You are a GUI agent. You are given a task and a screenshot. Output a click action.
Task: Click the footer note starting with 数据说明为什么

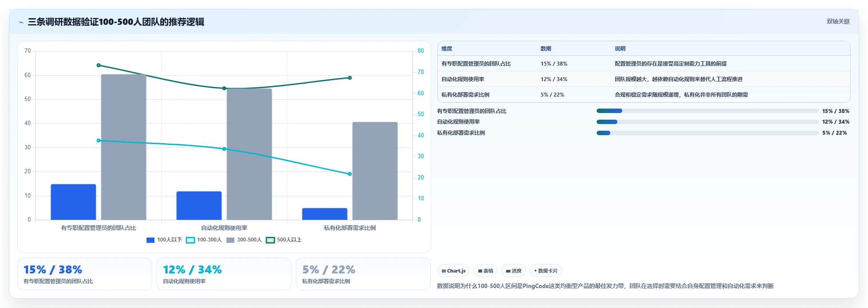click(x=605, y=286)
